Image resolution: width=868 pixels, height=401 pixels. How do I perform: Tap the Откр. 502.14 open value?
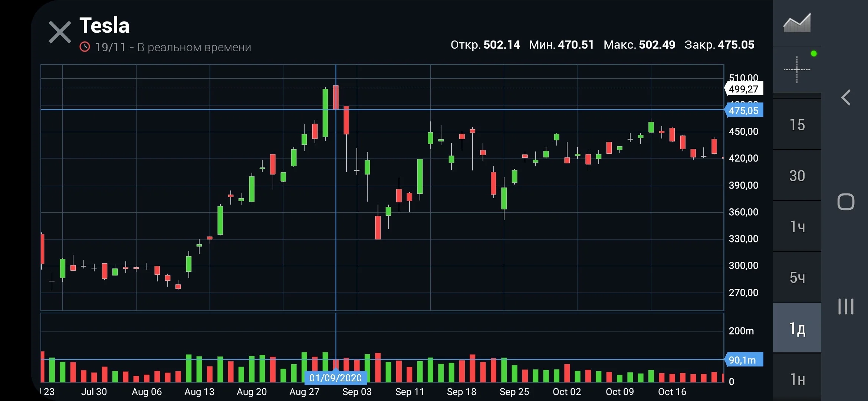(485, 45)
